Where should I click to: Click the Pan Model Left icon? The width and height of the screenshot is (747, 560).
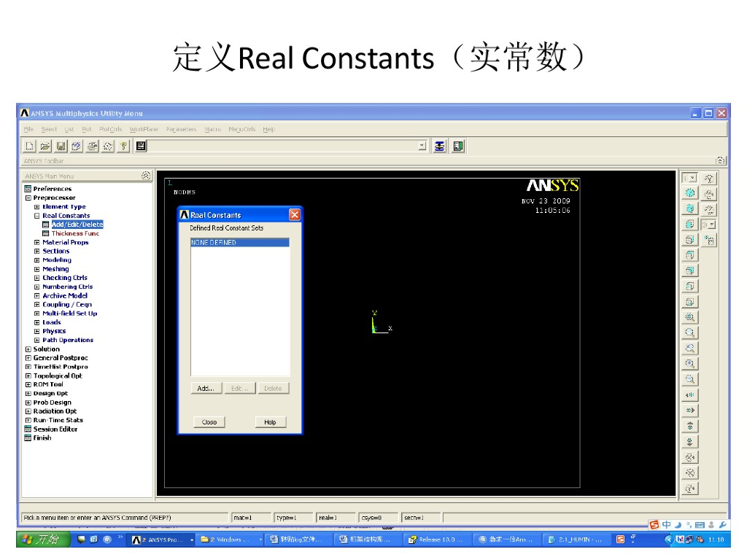coord(689,394)
